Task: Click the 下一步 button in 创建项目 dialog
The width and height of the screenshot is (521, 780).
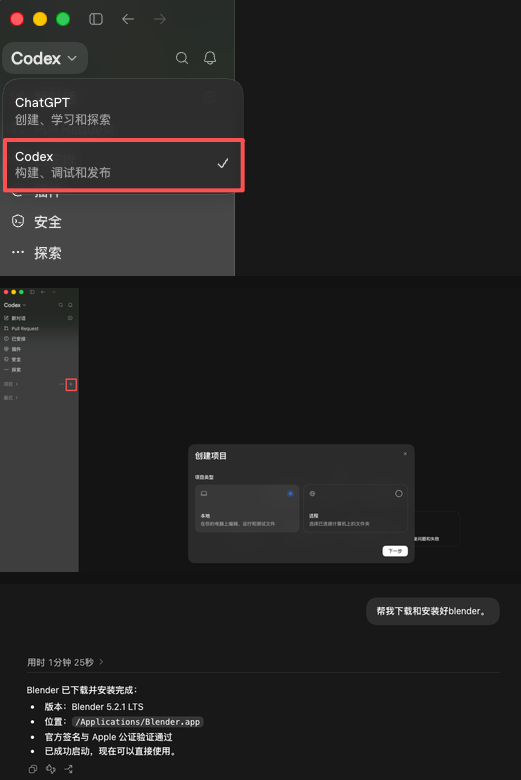Action: tap(395, 551)
